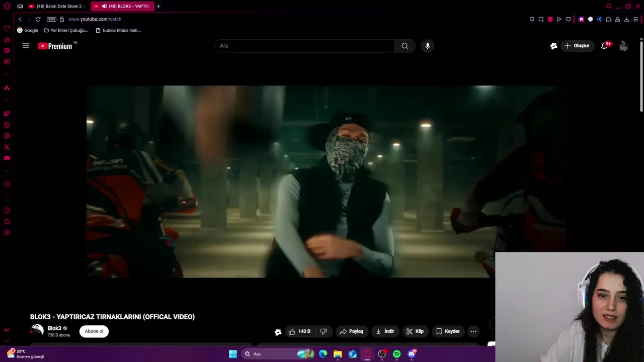The width and height of the screenshot is (644, 362).
Task: Open File Explorer from taskbar
Action: [x=338, y=354]
